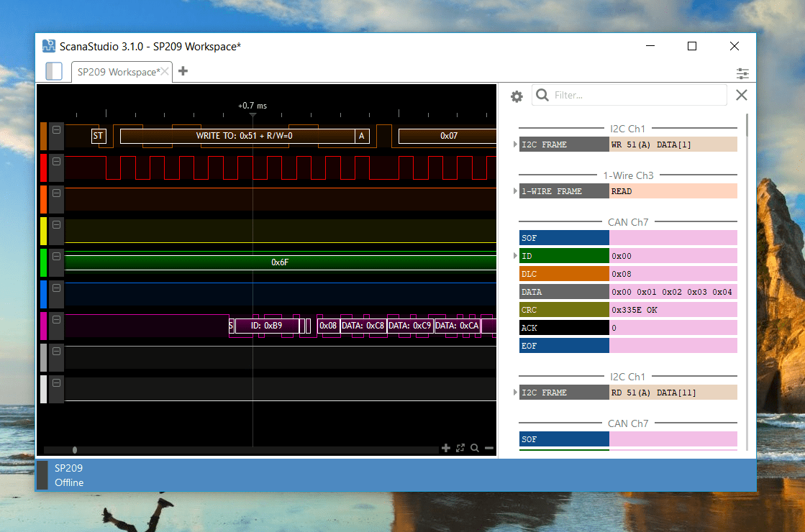Click the yellow channel color swatch
Image resolution: width=805 pixels, height=532 pixels.
click(x=45, y=231)
